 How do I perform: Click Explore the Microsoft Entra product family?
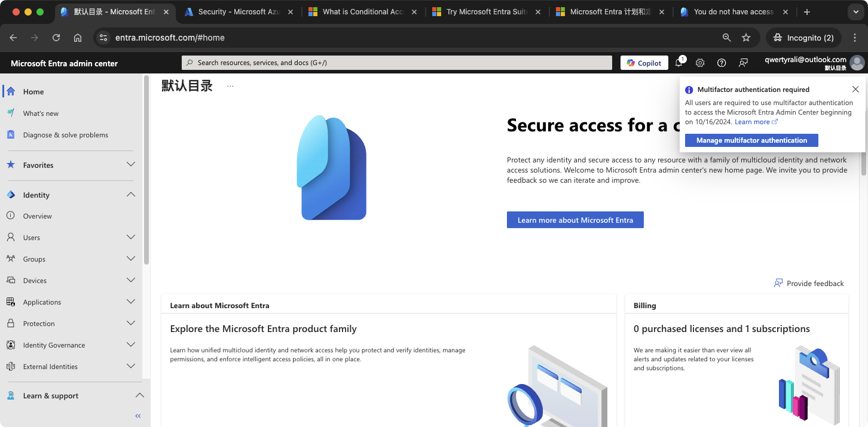(x=263, y=328)
